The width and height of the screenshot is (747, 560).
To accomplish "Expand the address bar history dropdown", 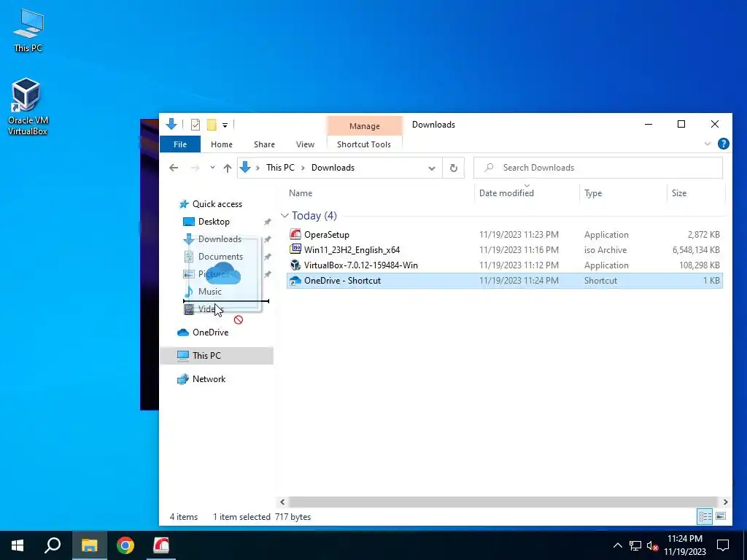I will pos(432,168).
